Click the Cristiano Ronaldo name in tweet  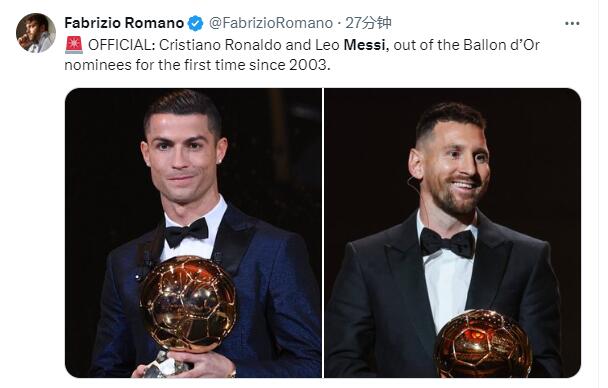click(220, 45)
